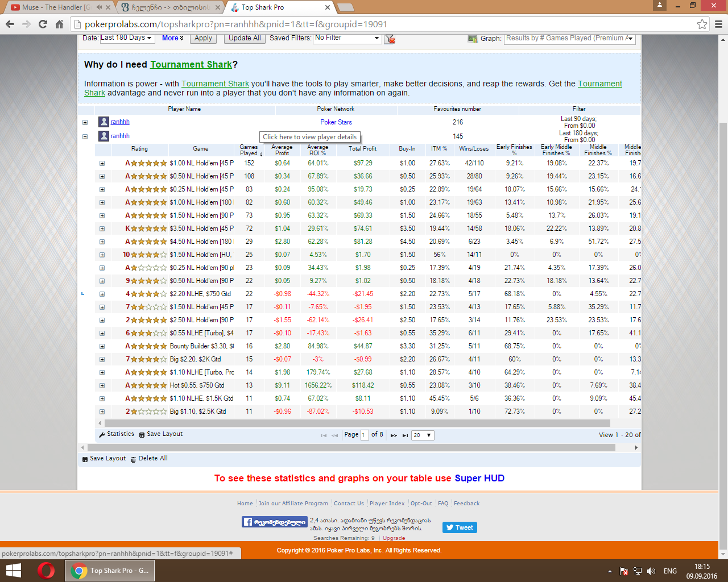The width and height of the screenshot is (728, 582).
Task: Open the Tournament Shark heading link
Action: [191, 65]
